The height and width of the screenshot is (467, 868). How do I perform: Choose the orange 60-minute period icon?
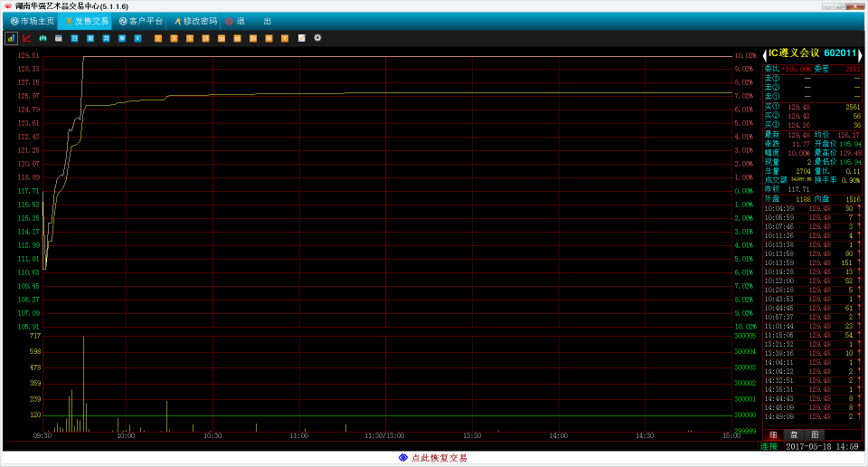coord(237,38)
